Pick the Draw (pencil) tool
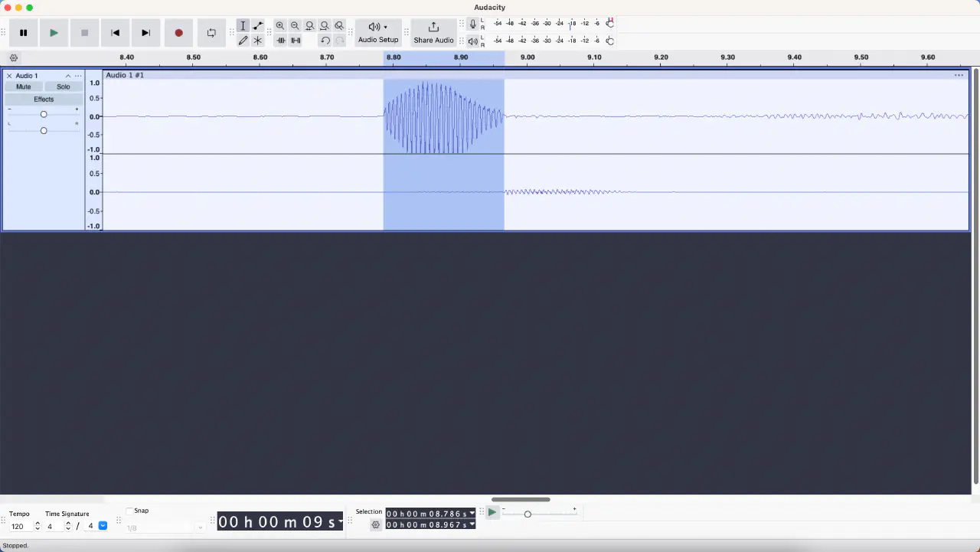The width and height of the screenshot is (980, 552). click(243, 41)
